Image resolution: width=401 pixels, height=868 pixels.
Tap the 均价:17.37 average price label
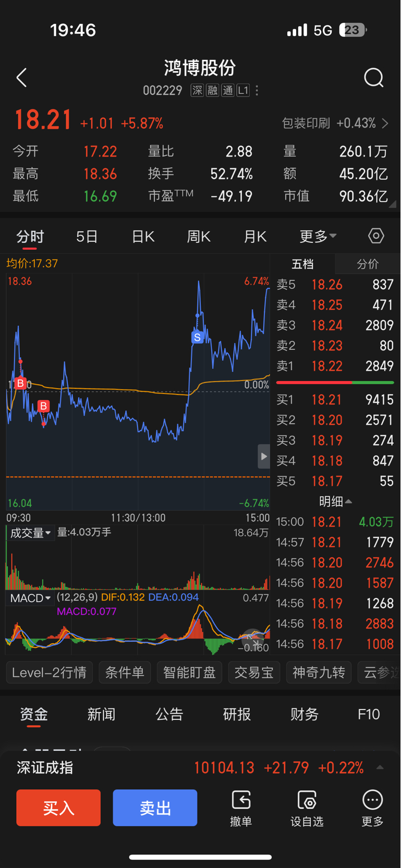(x=32, y=263)
